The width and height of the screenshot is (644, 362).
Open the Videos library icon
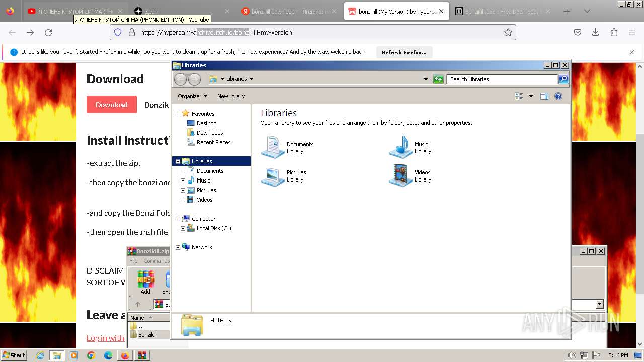(401, 175)
